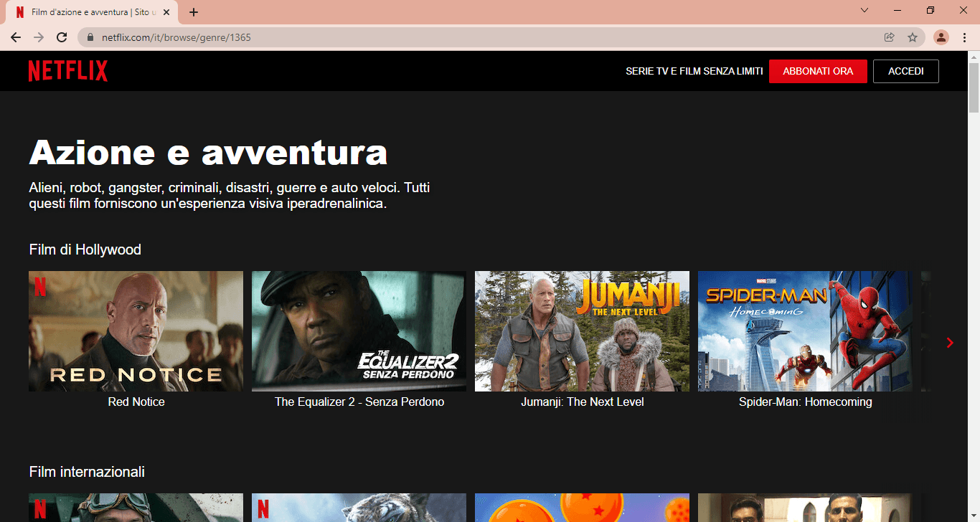Click The Equalizer 2 - Senza Perdono title
Viewport: 980px width, 522px height.
359,402
